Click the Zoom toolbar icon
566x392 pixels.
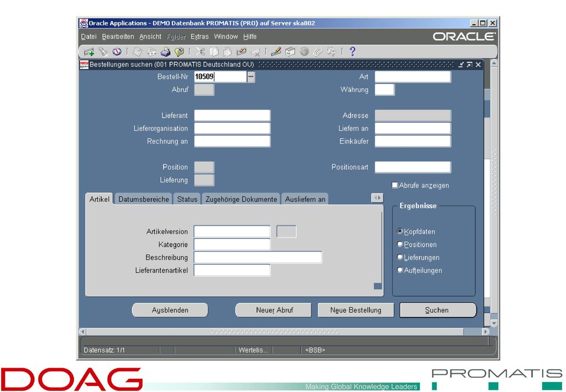coord(290,52)
